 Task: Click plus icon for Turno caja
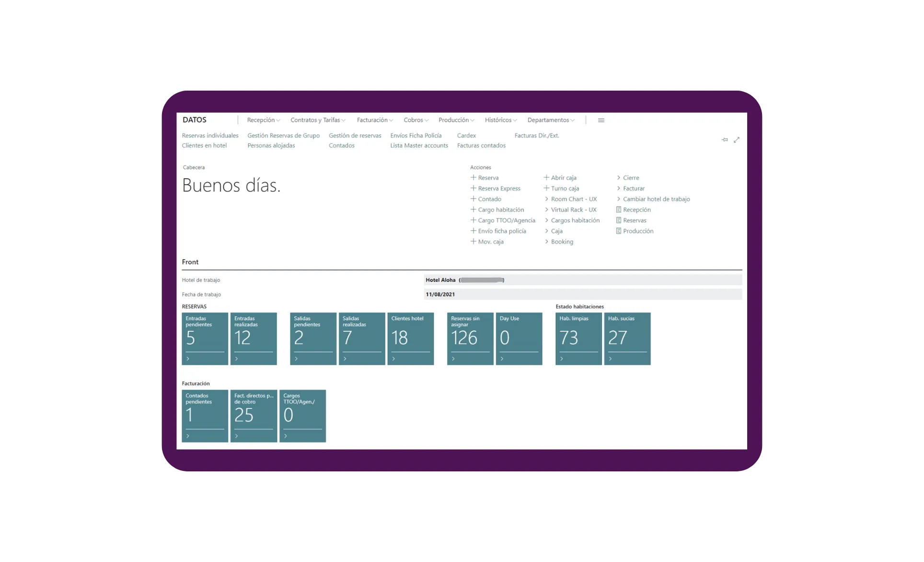click(x=546, y=188)
